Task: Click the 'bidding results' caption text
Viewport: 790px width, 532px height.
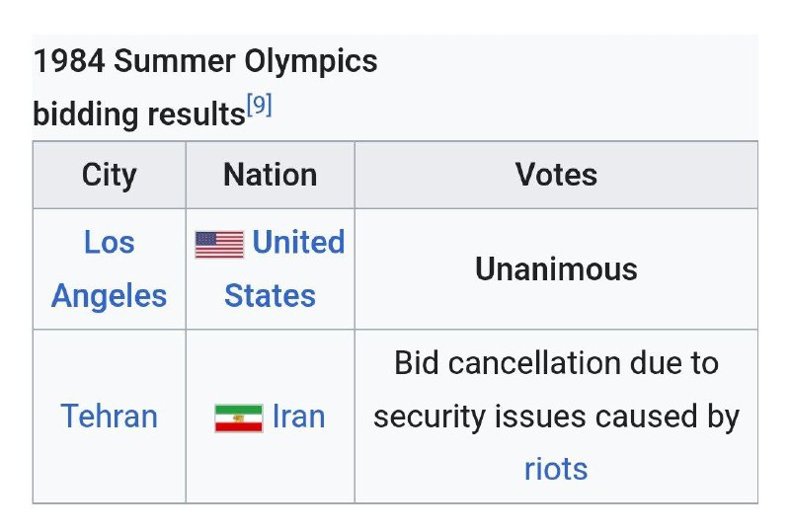Action: point(139,114)
